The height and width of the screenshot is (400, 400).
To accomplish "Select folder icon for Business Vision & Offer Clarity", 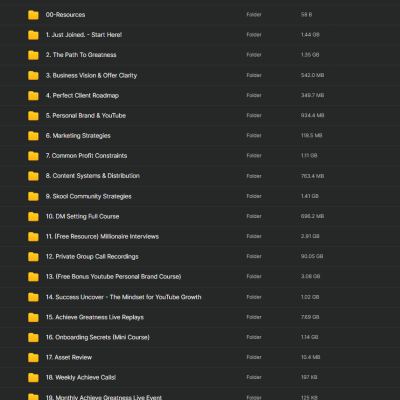I will pyautogui.click(x=33, y=76).
